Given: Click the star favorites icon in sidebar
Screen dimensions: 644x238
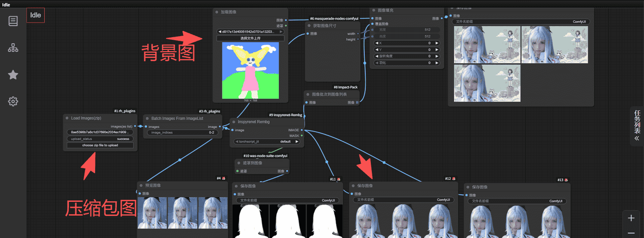Looking at the screenshot, I should tap(13, 75).
